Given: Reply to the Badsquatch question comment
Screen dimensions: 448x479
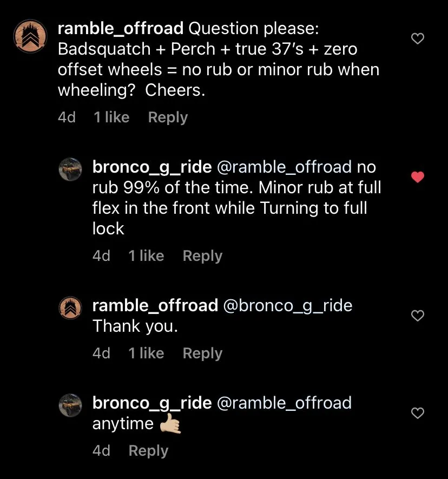Looking at the screenshot, I should 168,117.
